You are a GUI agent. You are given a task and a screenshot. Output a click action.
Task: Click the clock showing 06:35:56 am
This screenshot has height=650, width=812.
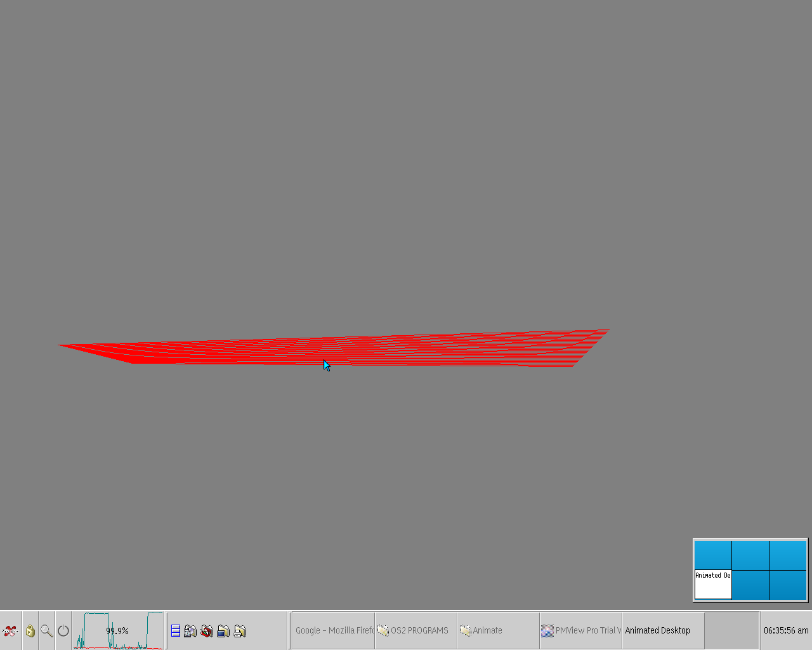click(x=785, y=631)
